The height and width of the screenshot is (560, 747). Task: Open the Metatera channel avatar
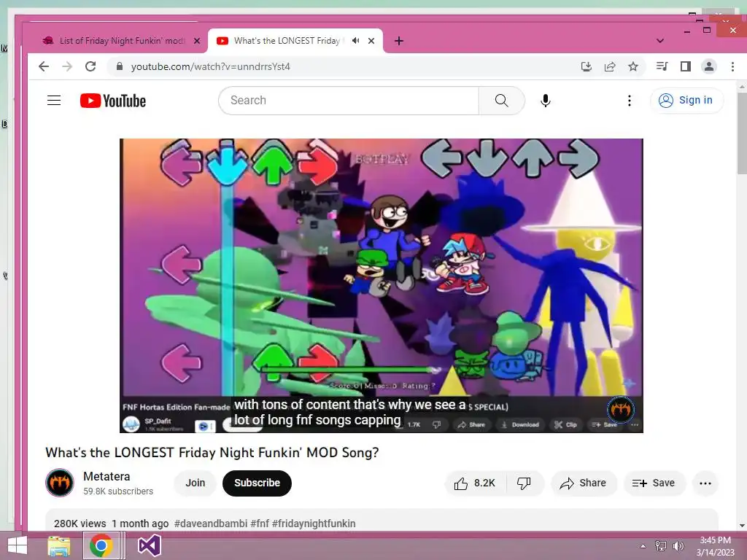click(60, 483)
